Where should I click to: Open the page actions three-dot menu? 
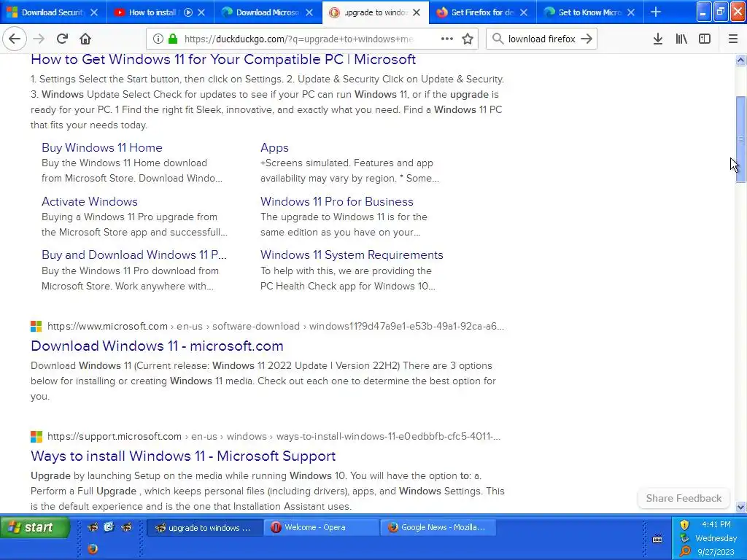pyautogui.click(x=447, y=39)
